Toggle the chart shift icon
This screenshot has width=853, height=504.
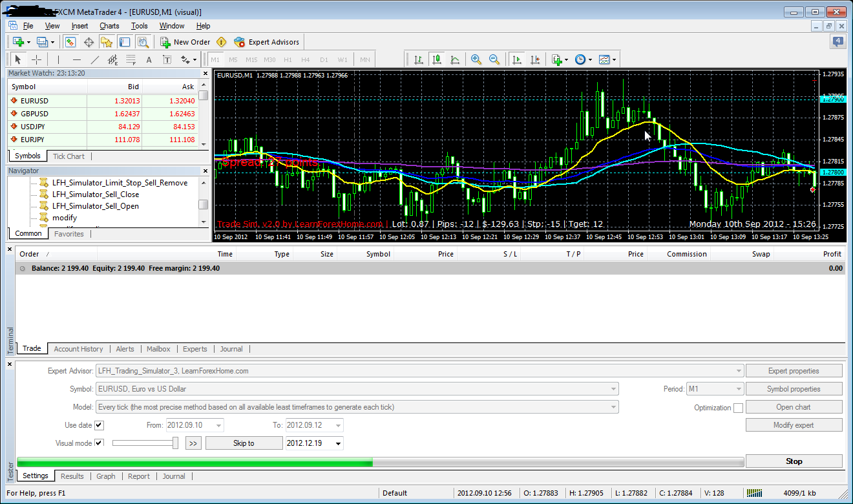click(x=534, y=59)
